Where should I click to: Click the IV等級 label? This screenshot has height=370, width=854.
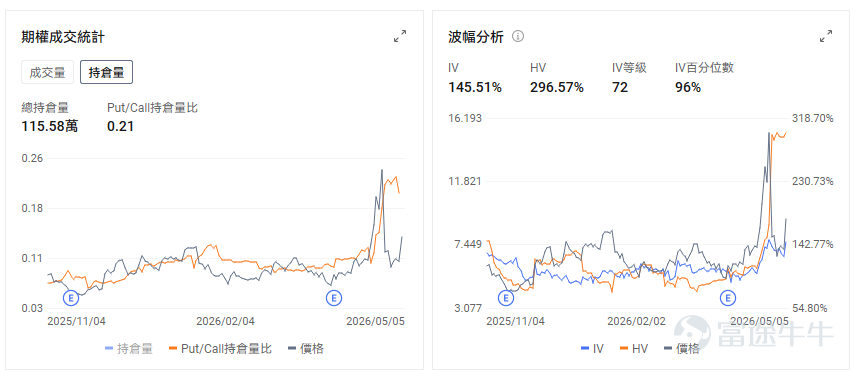pos(629,68)
